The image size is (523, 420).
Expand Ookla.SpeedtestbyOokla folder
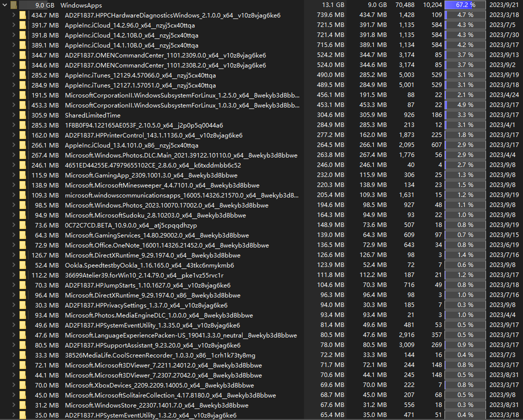pyautogui.click(x=13, y=265)
